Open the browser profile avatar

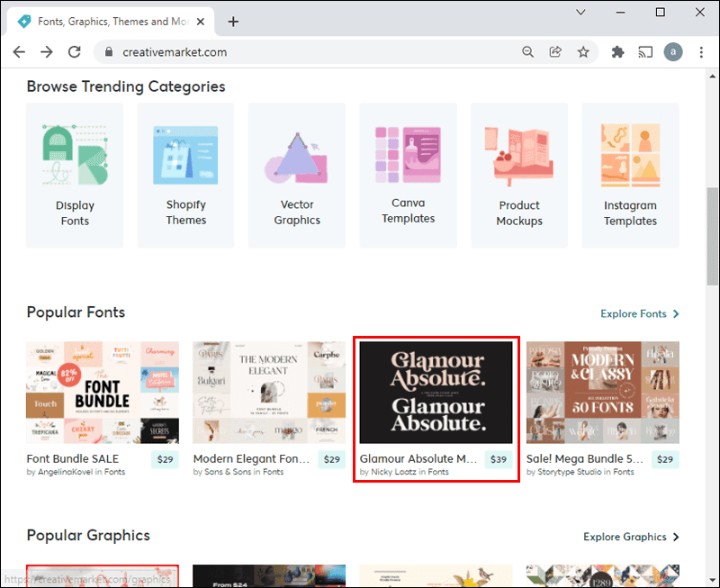(673, 52)
